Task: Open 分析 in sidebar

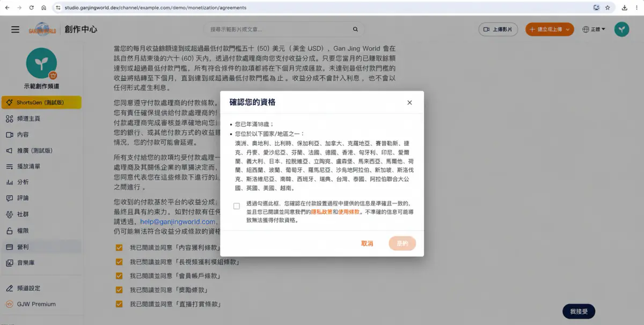Action: tap(41, 182)
